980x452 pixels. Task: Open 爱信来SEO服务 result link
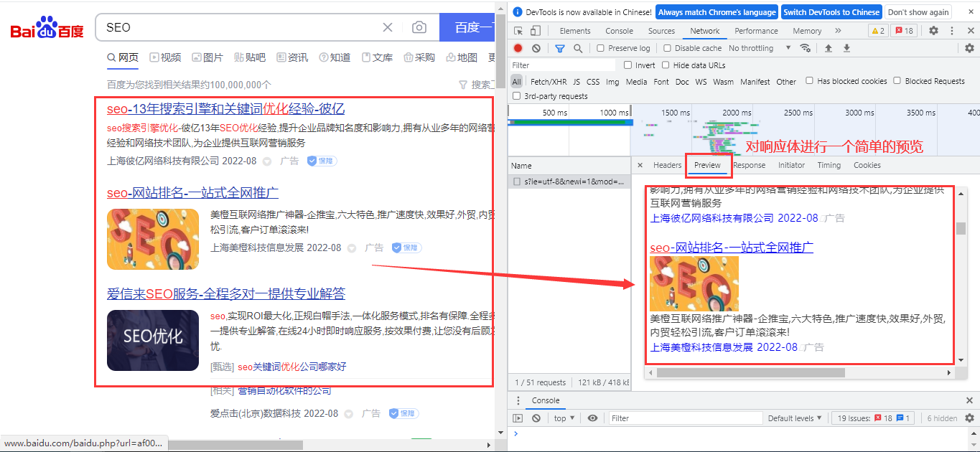(226, 293)
